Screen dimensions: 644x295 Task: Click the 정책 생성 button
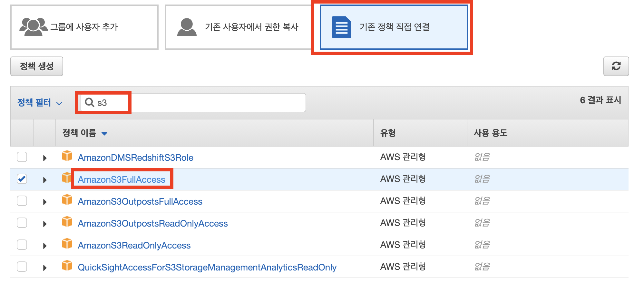coord(37,66)
